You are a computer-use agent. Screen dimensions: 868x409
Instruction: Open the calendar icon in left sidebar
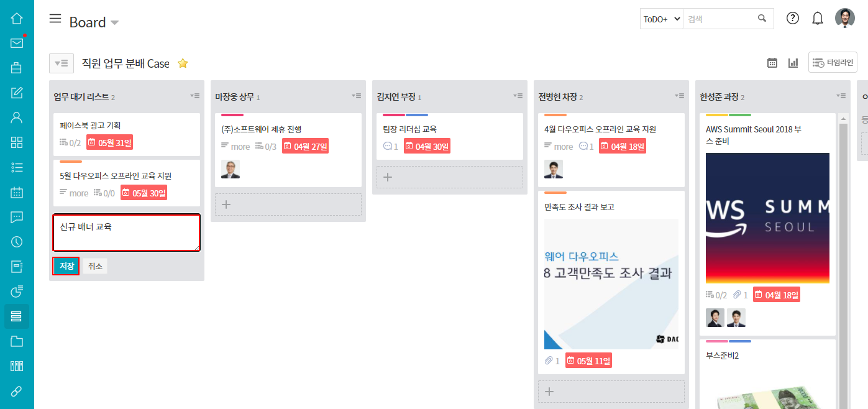17,192
